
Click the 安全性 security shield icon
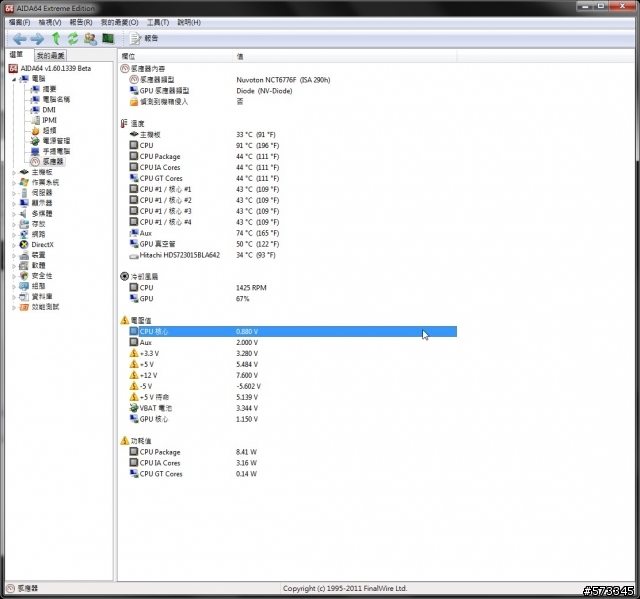pyautogui.click(x=24, y=276)
